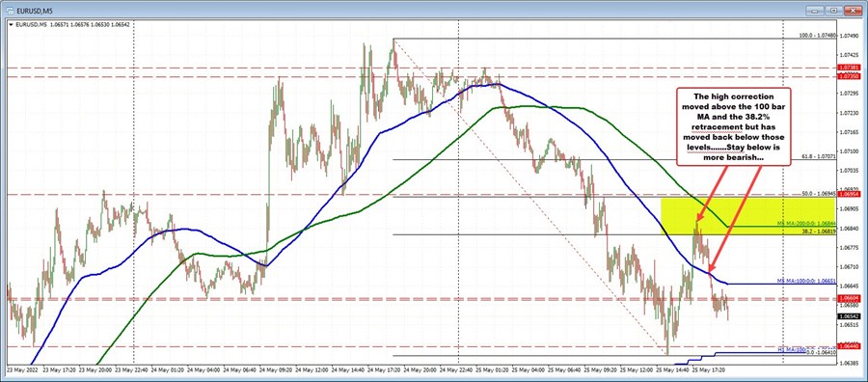Click the 23 May 17:20 time axis label
This screenshot has height=382, width=868.
click(59, 368)
